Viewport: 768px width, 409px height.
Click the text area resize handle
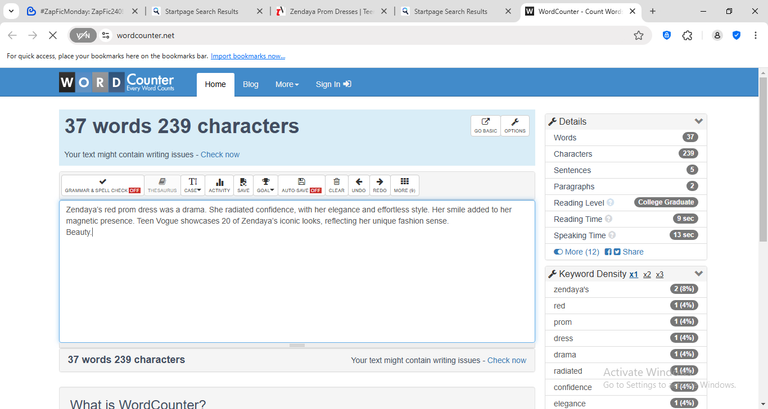297,345
